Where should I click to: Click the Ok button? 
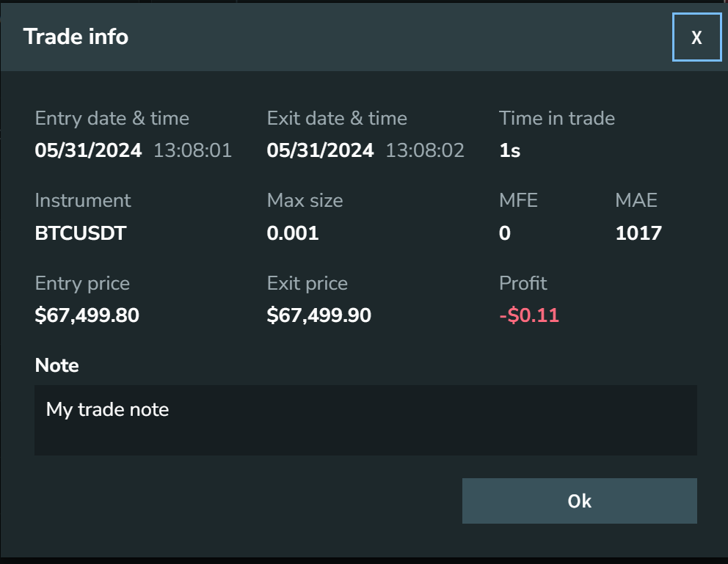(x=579, y=500)
